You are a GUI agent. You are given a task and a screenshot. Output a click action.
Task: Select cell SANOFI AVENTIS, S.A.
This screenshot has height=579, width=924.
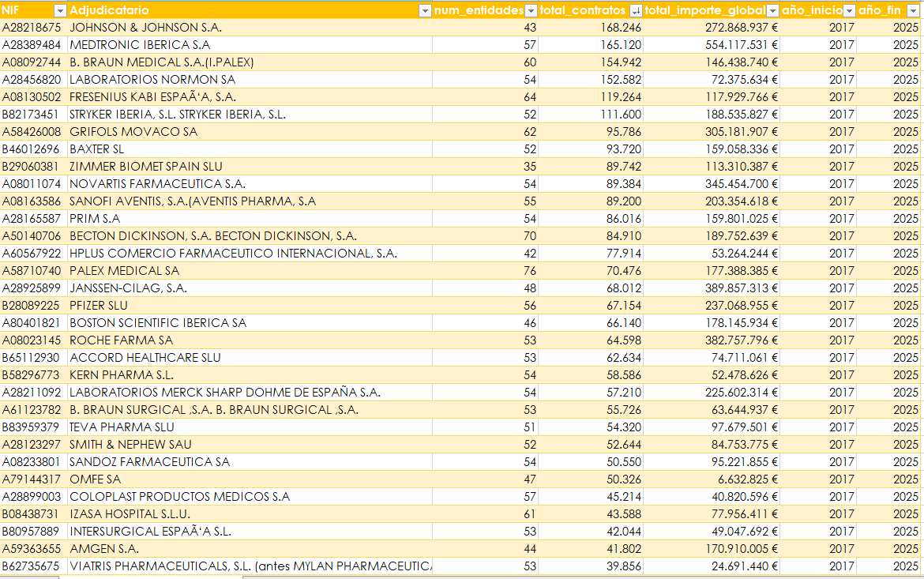250,201
